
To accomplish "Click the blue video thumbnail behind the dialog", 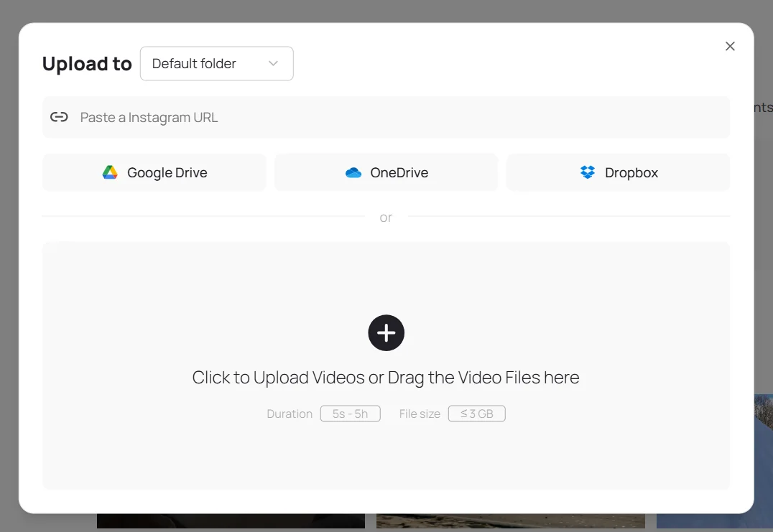I will [x=763, y=459].
